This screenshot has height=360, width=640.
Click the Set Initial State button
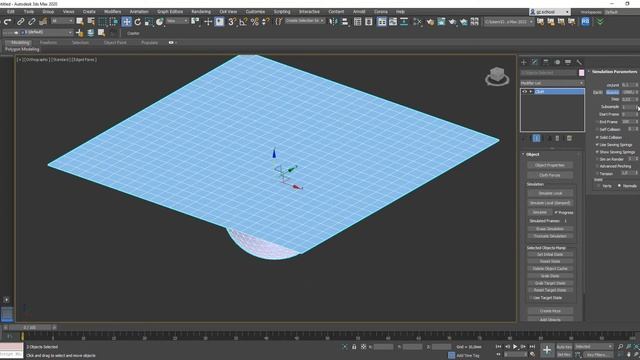[x=550, y=254]
